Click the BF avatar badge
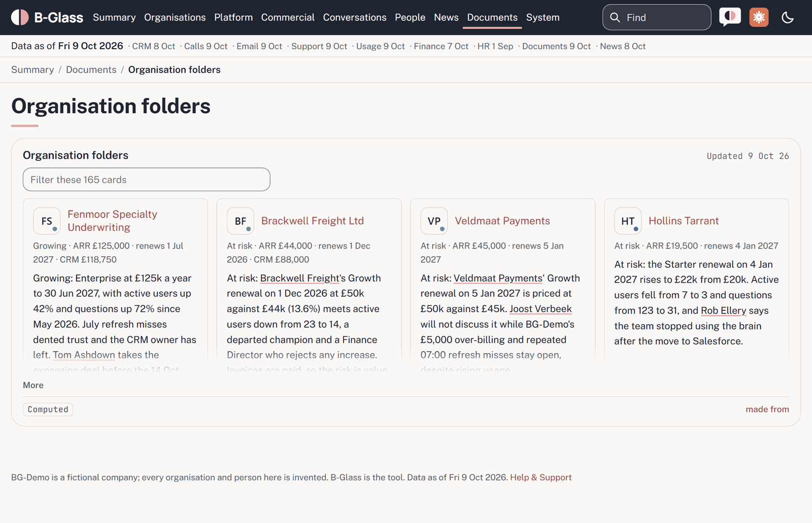 pyautogui.click(x=241, y=221)
